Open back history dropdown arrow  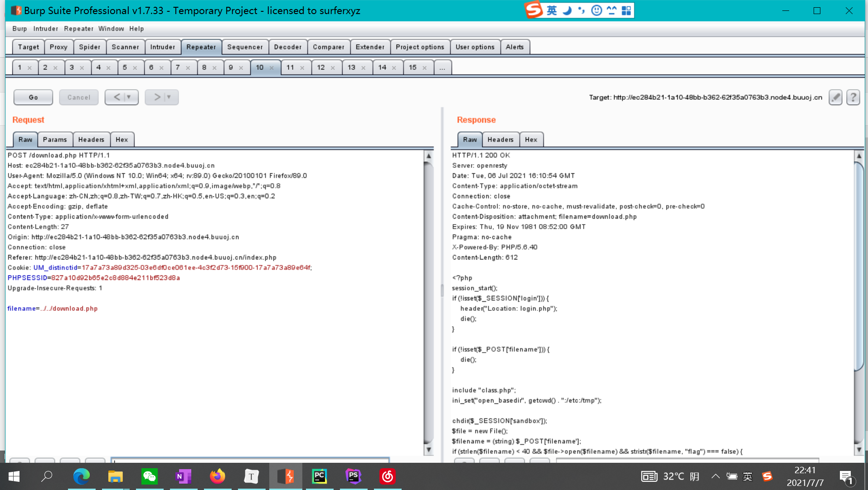[129, 97]
